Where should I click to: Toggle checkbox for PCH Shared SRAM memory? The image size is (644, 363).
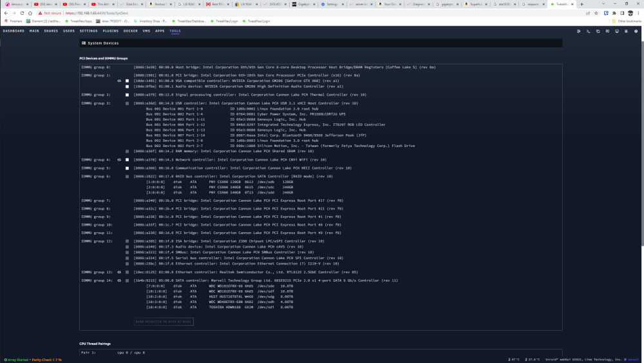[x=127, y=152]
